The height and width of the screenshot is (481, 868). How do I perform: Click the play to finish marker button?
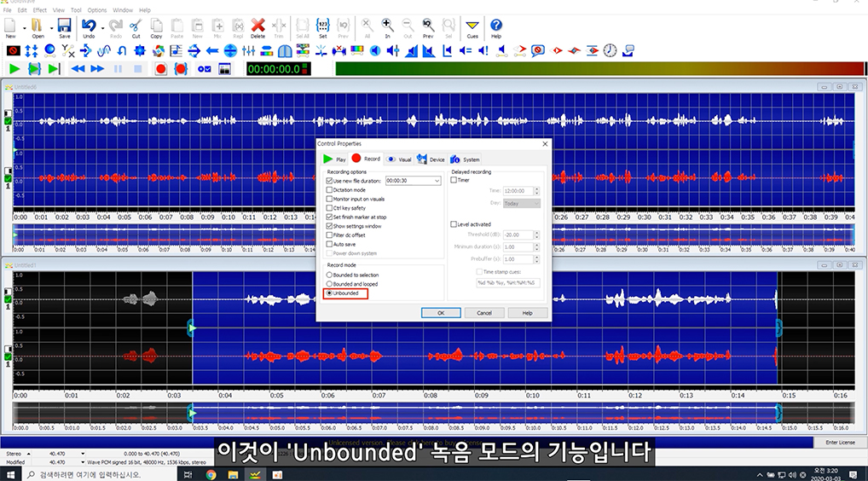[54, 69]
